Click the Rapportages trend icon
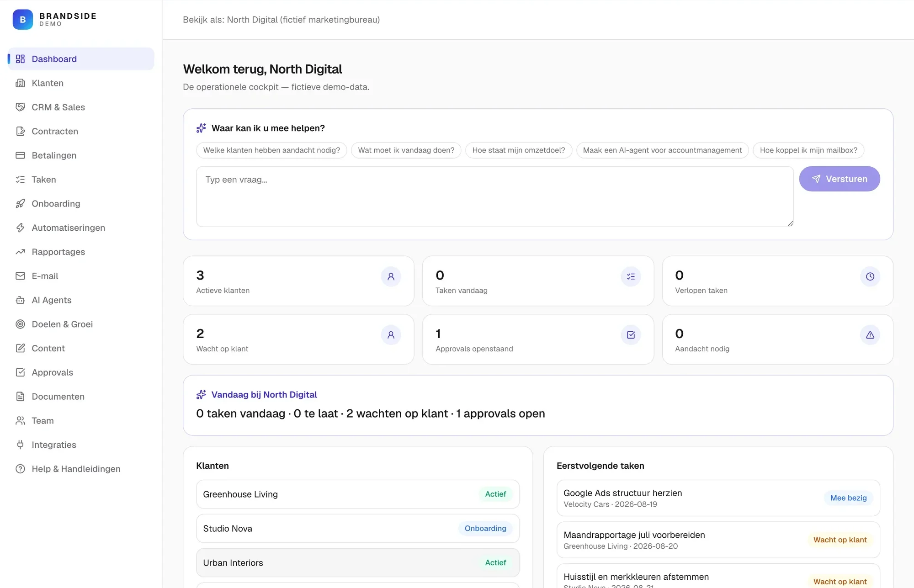Image resolution: width=914 pixels, height=588 pixels. (20, 252)
